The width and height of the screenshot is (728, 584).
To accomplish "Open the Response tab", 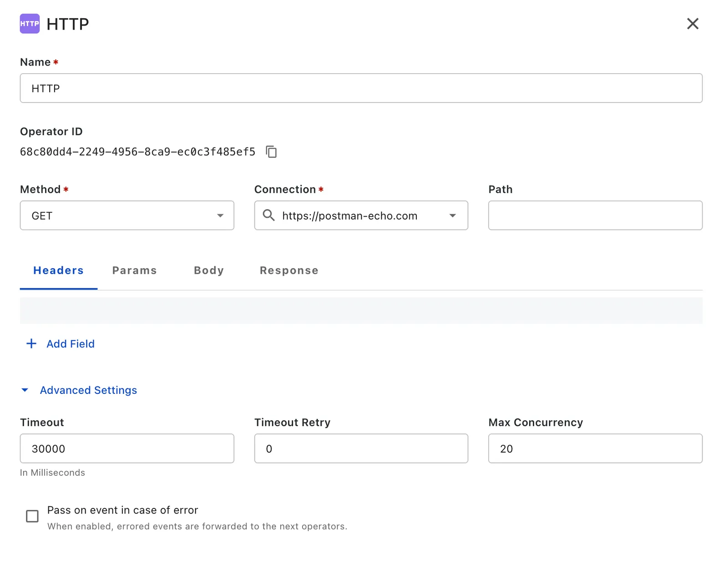I will click(x=289, y=271).
